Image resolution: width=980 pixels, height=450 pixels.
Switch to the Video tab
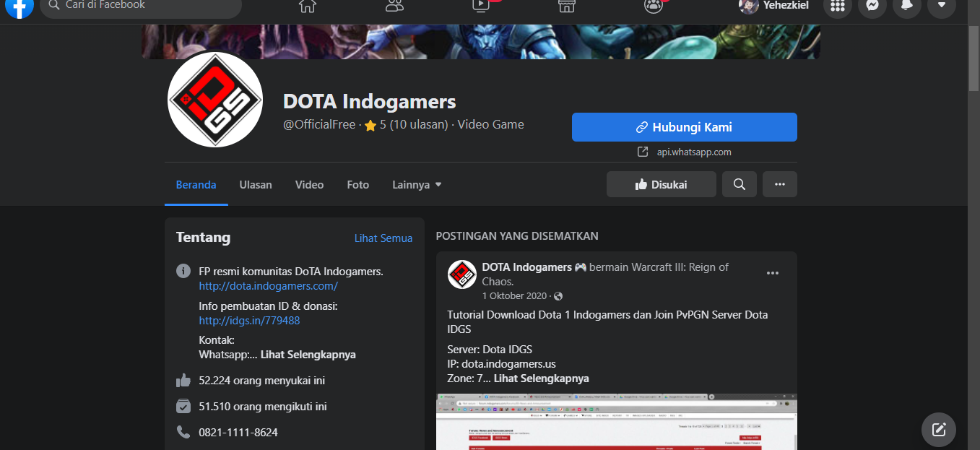click(309, 185)
